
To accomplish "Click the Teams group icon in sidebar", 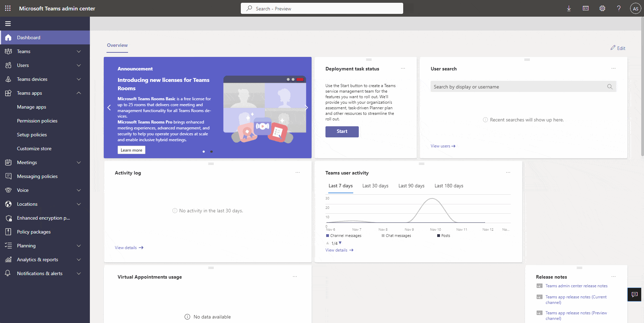I will [x=8, y=51].
